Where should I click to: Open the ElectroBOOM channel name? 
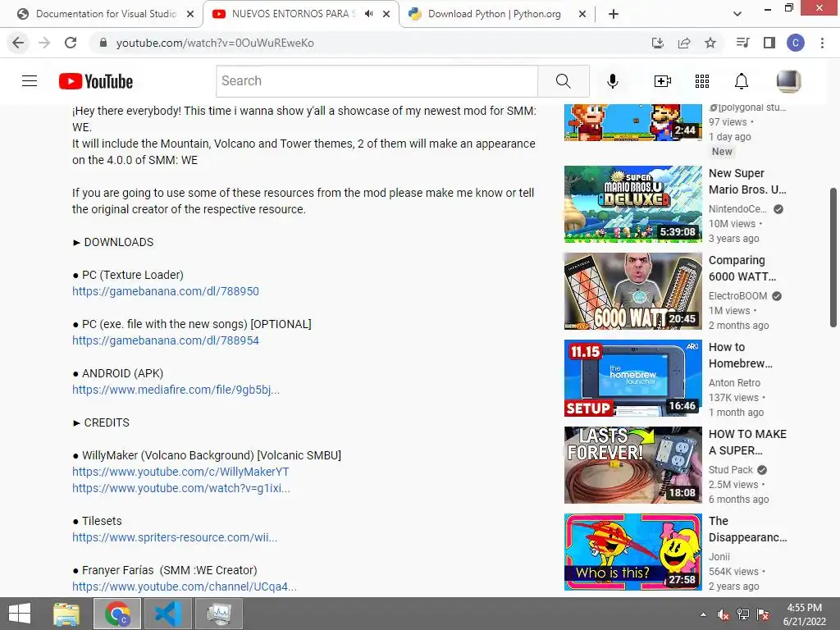click(737, 295)
